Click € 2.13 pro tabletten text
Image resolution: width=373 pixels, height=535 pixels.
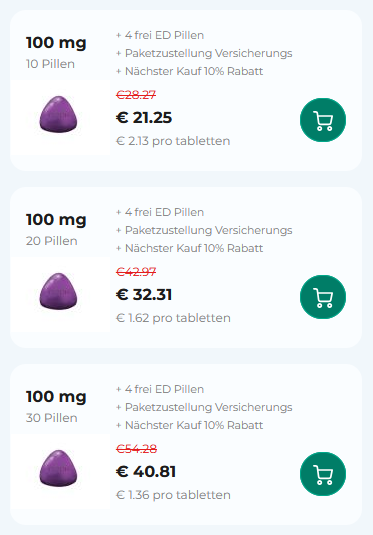[x=173, y=141]
